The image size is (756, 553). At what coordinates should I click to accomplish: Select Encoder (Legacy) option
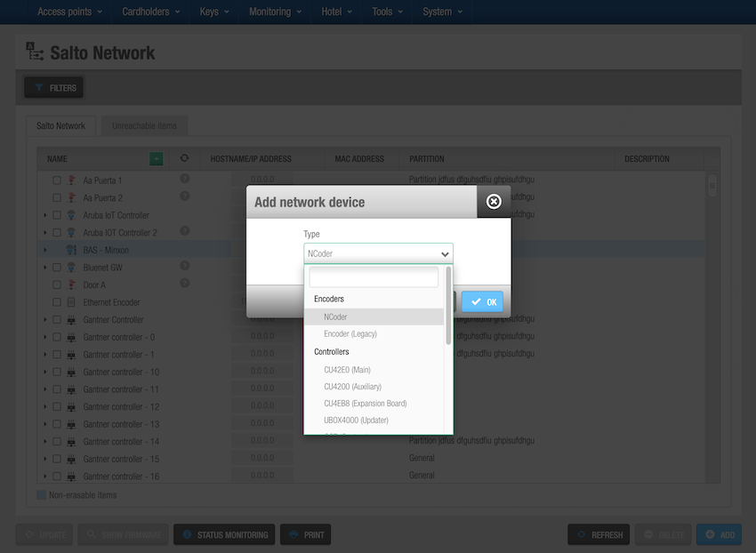(374, 333)
